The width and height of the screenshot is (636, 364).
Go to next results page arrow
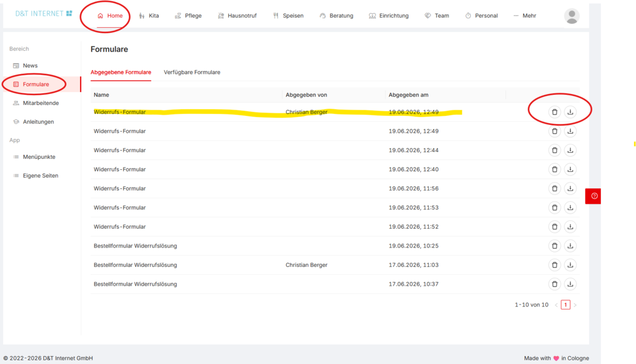575,305
